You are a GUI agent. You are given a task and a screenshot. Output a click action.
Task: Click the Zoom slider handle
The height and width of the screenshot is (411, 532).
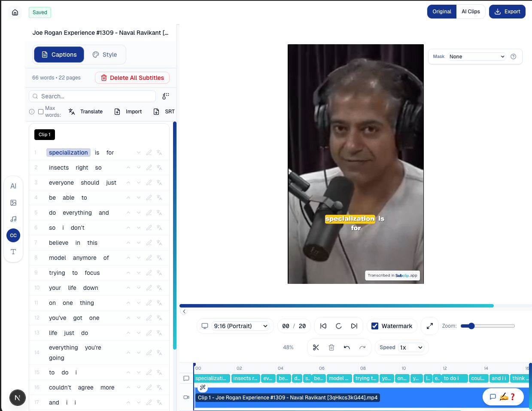[x=471, y=326]
